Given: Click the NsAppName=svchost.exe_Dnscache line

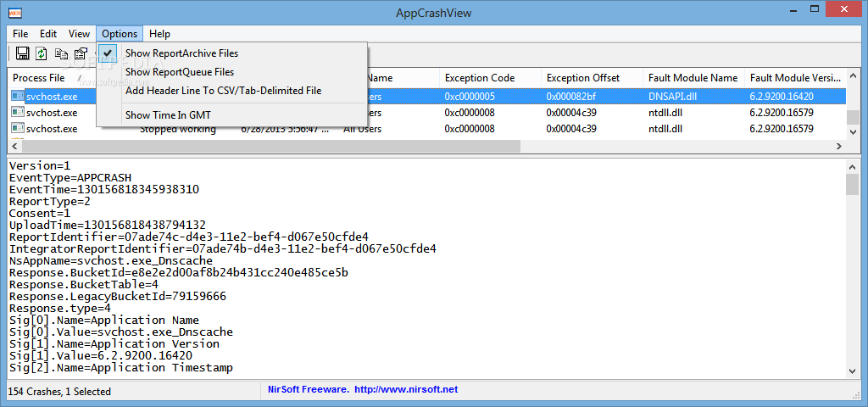Looking at the screenshot, I should [111, 261].
